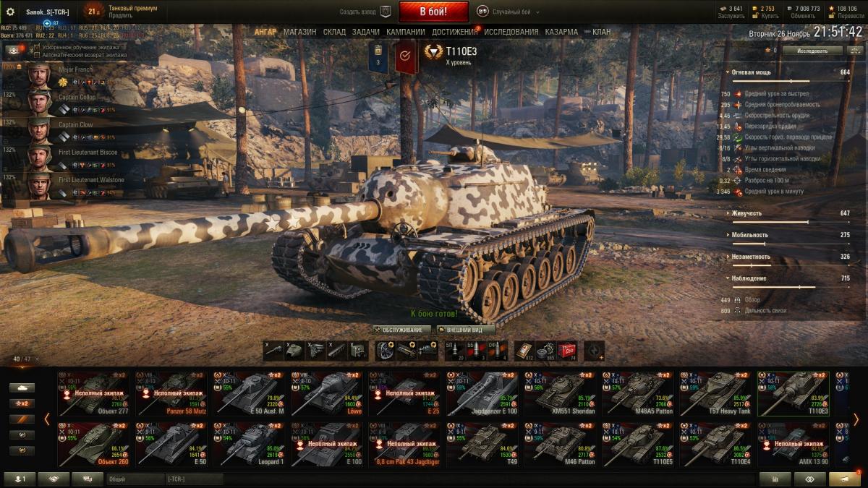This screenshot has height=488, width=868.
Task: Toggle accelerated crew training checkbox
Action: click(36, 47)
